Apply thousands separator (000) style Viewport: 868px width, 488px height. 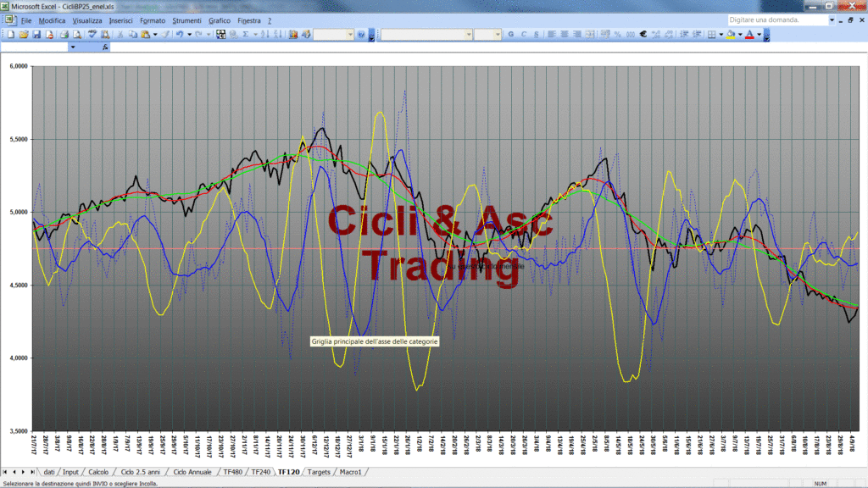(631, 34)
